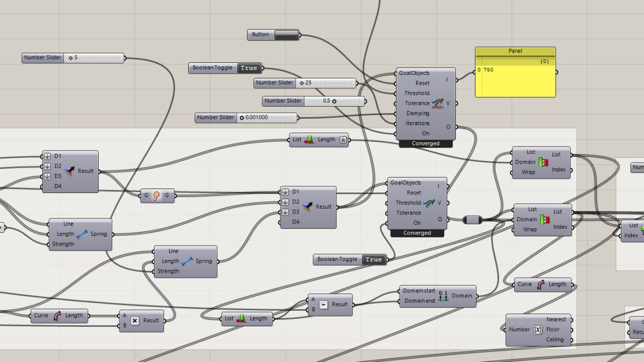644x362 pixels.
Task: Select the small relay node after solver O output
Action: 473,220
